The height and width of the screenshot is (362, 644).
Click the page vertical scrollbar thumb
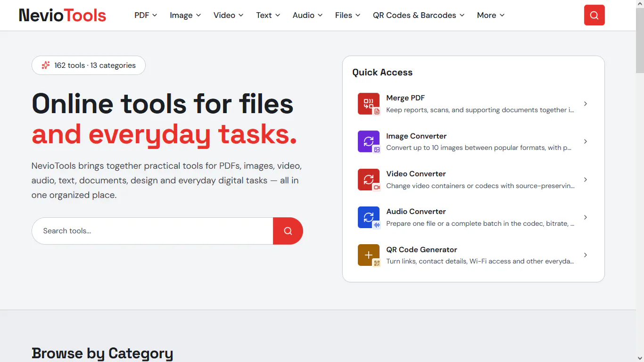640,40
